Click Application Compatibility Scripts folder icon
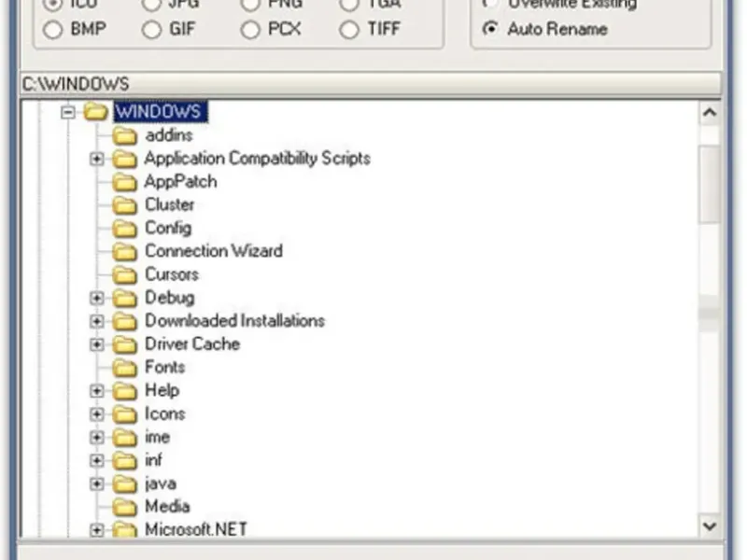Screen dimensions: 747x560 point(125,159)
